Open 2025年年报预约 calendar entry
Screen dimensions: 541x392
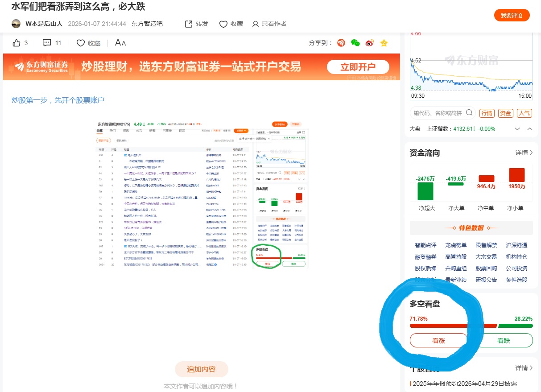[465, 384]
